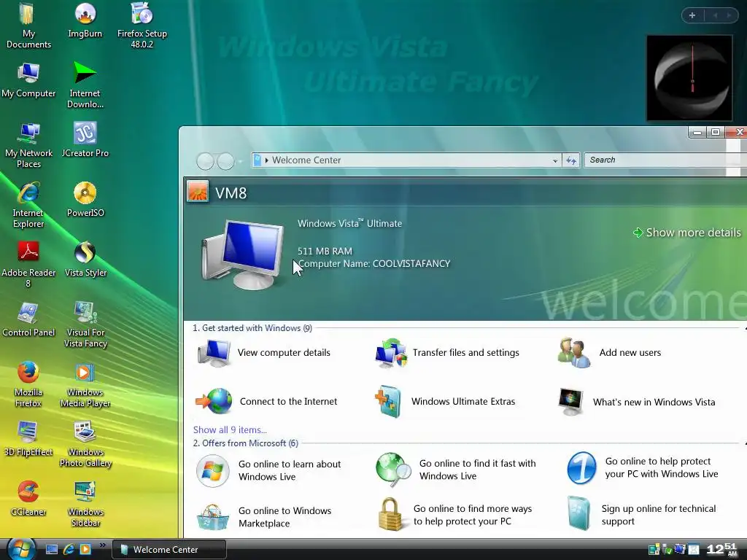Open Windows Photo Gallery desktop icon

pyautogui.click(x=85, y=445)
